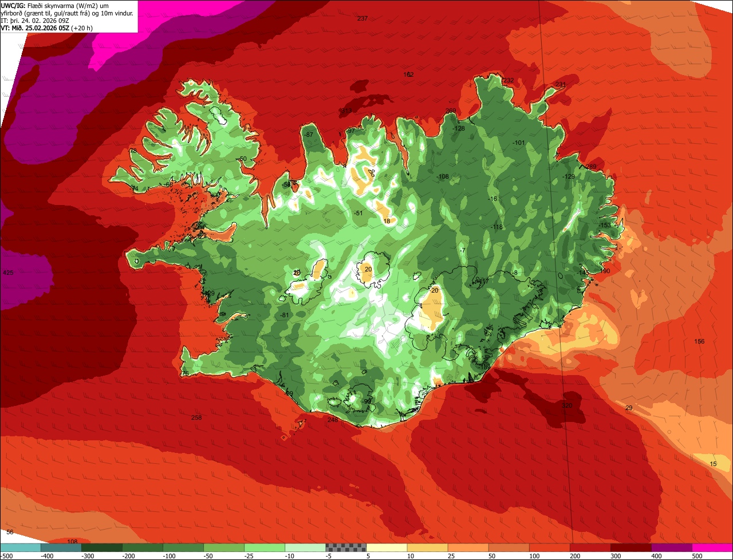733x560 pixels.
Task: Click the legend swatch between -50 and -25
Action: click(223, 547)
